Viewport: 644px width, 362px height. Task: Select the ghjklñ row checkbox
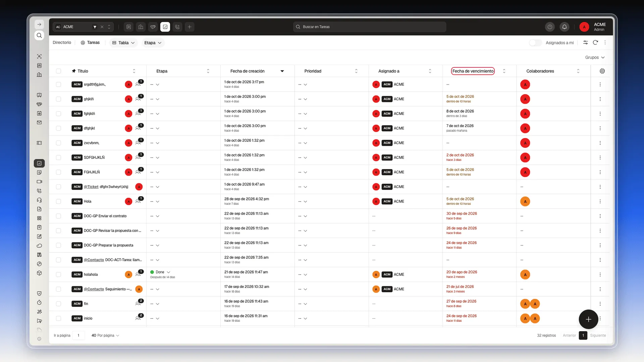pyautogui.click(x=58, y=99)
